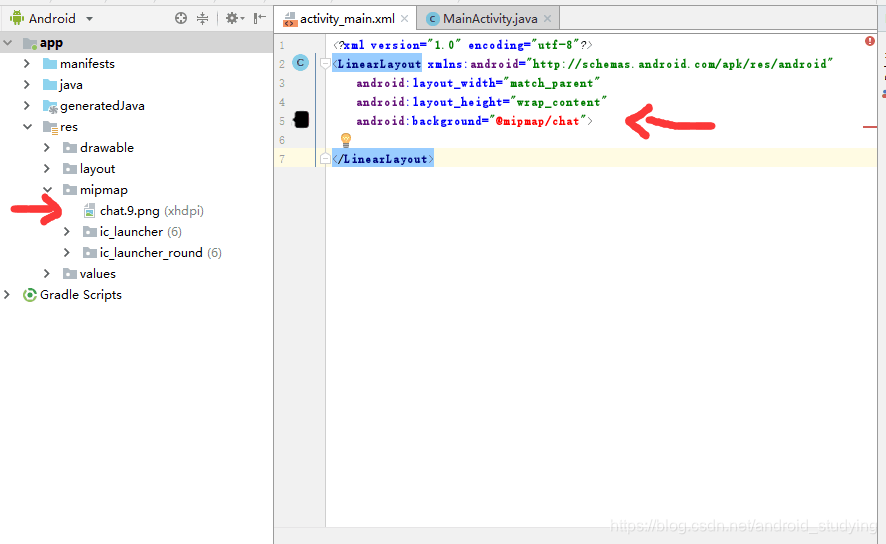The height and width of the screenshot is (544, 886).
Task: Expand ic_launcher_round folder
Action: (67, 253)
